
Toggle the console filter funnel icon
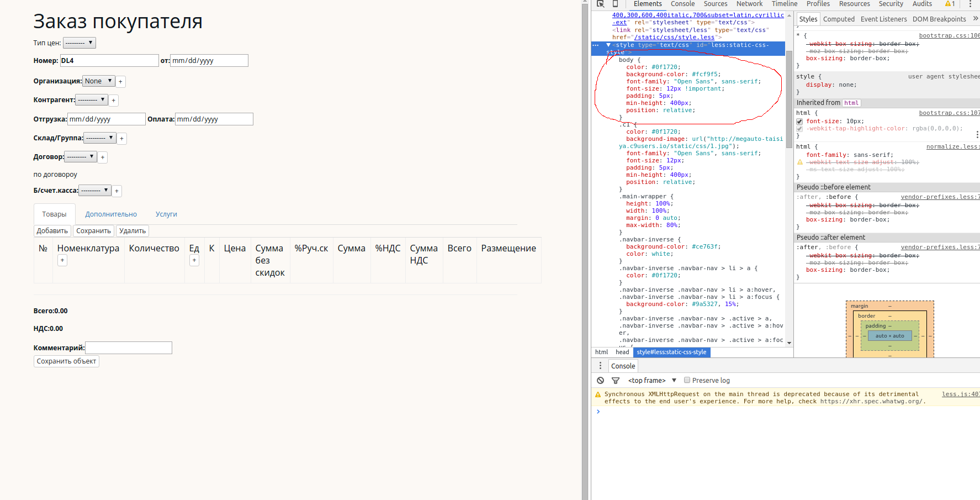click(x=616, y=381)
